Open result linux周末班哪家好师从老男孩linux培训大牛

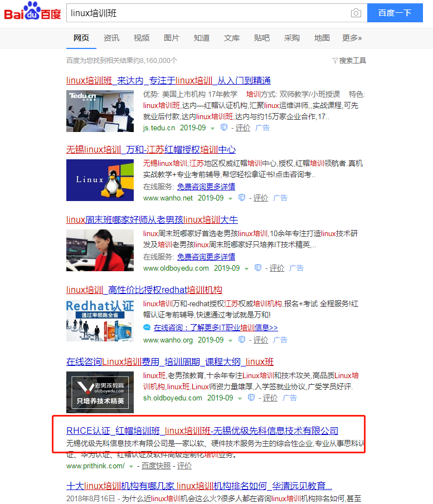(152, 219)
